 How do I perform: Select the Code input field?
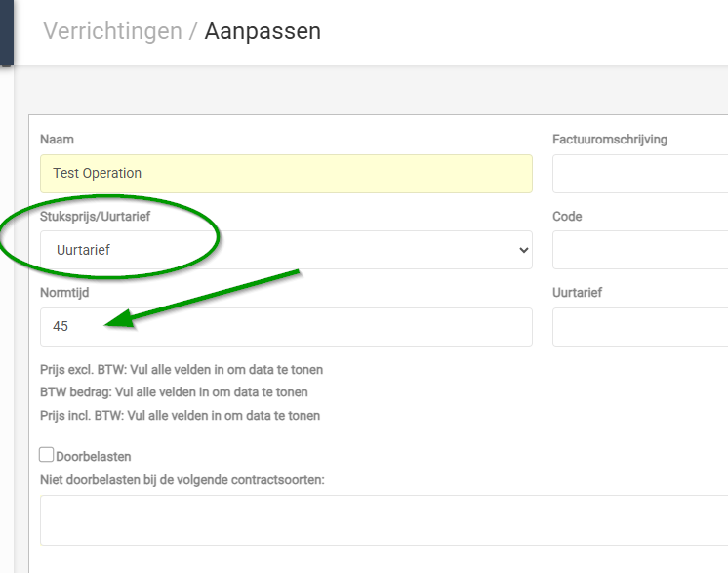pos(639,250)
